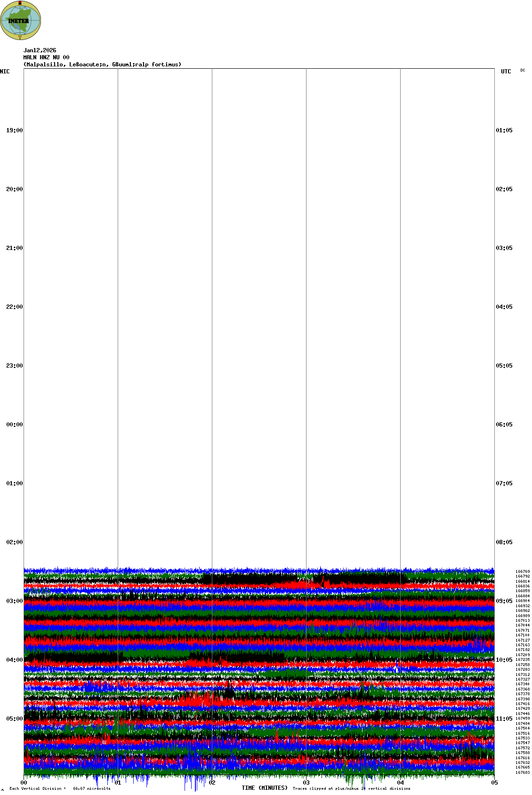
Task: Click the small DC label
Action: (x=523, y=70)
